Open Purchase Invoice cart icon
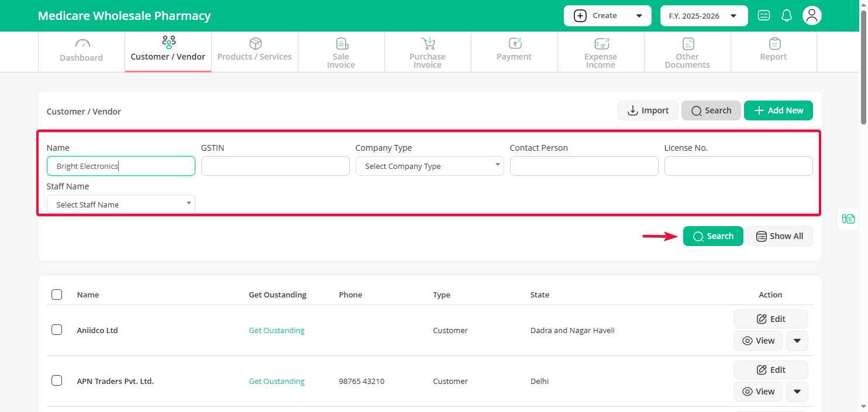The width and height of the screenshot is (868, 412). (428, 44)
